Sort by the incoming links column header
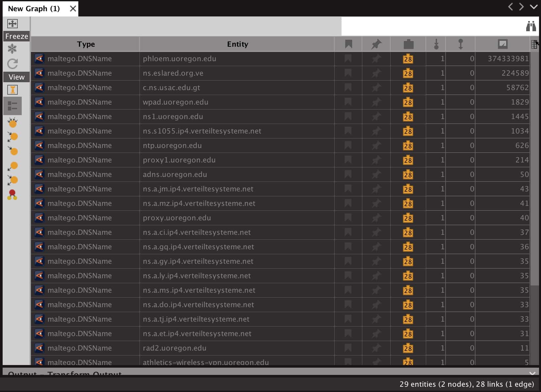The image size is (541, 392). tap(436, 44)
